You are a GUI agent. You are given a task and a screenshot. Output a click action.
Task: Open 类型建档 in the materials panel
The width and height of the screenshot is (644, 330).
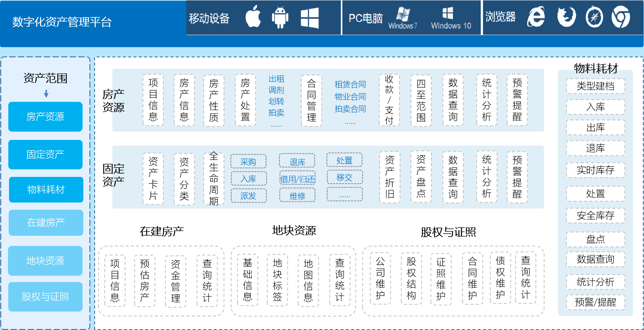tap(595, 86)
